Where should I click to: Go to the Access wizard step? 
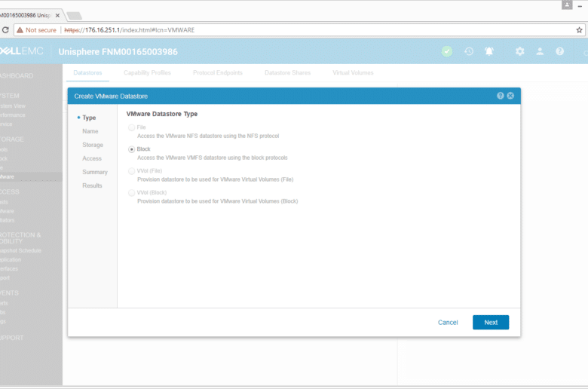coord(92,158)
